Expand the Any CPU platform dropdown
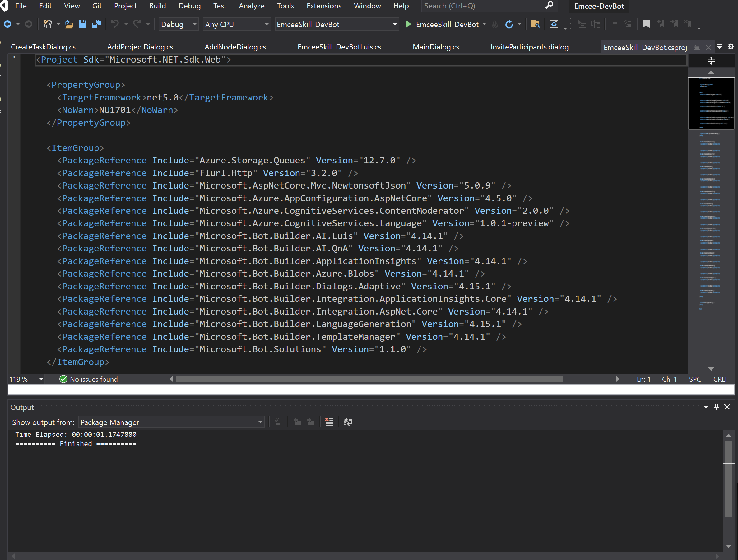Screen dimensions: 738x560 237,24
